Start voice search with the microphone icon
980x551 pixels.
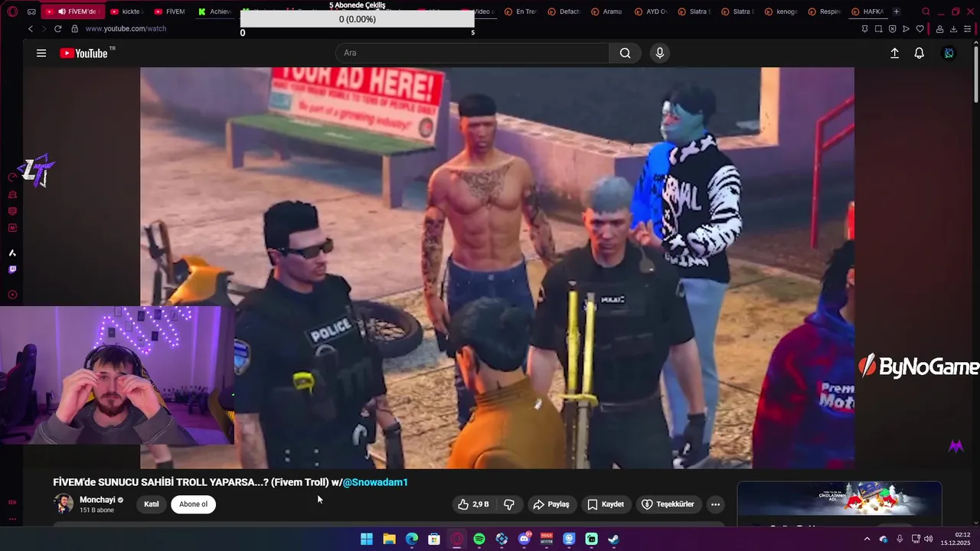click(x=660, y=53)
